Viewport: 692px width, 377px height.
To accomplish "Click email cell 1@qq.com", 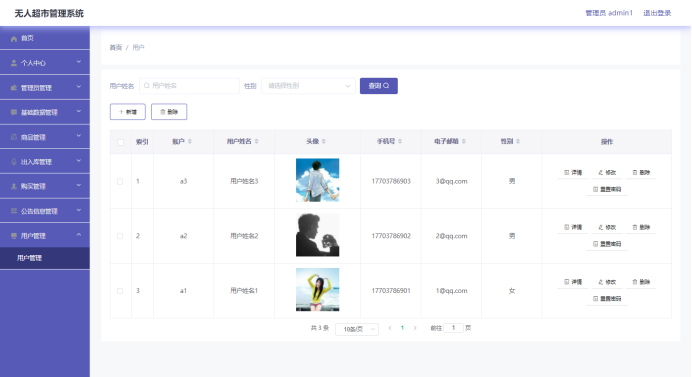I will coord(451,291).
